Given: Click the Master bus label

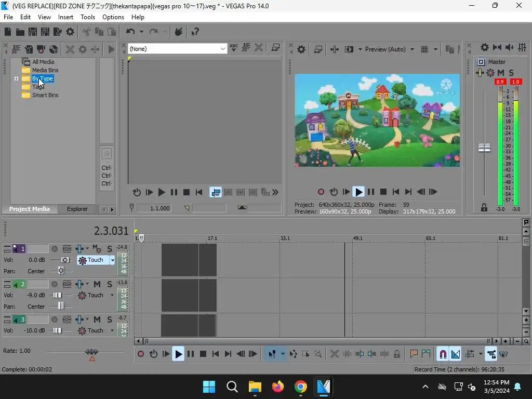Looking at the screenshot, I should point(497,62).
